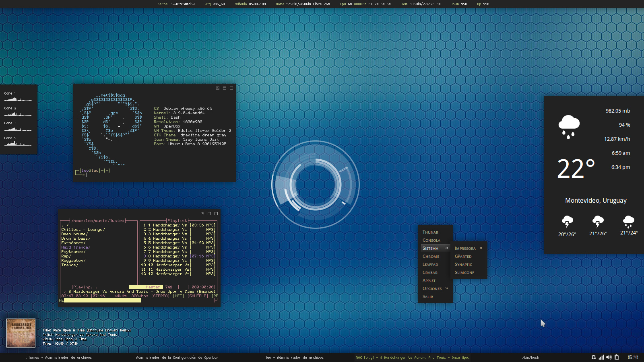Select the 'Hard trance/' folder in MOC
This screenshot has width=644, height=362.
click(x=76, y=247)
